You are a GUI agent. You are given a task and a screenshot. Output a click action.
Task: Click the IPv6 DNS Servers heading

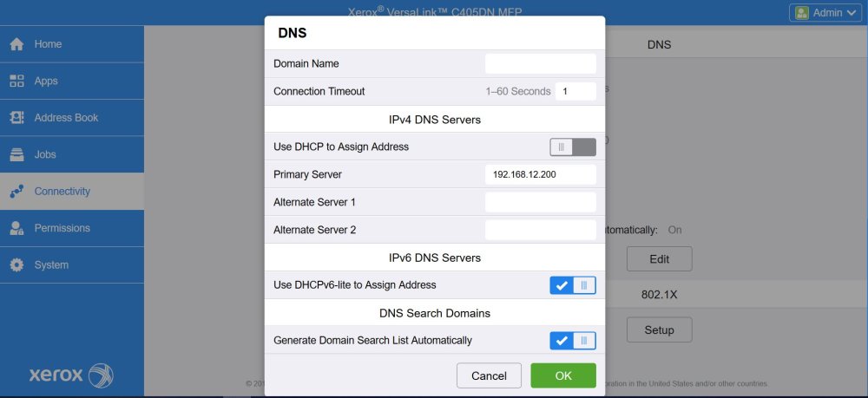click(435, 258)
